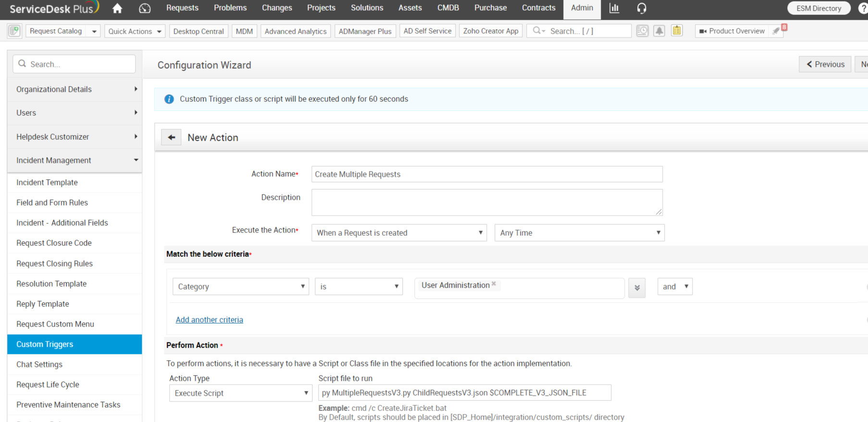Open the Action Type dropdown
868x422 pixels.
pyautogui.click(x=240, y=393)
